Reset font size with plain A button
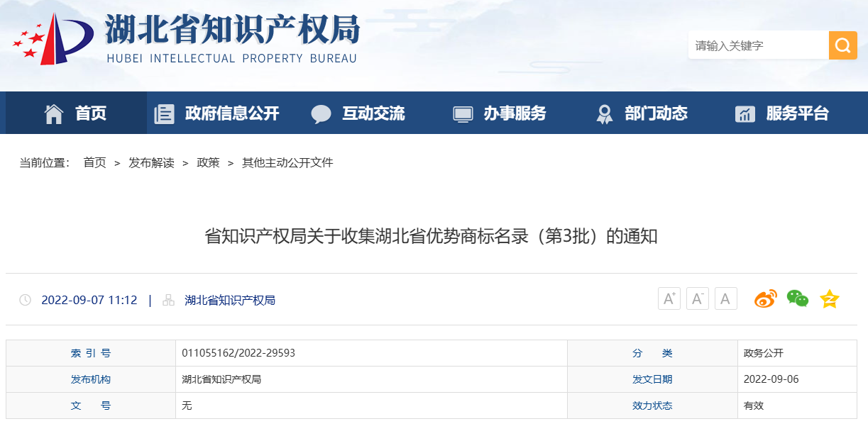This screenshot has height=436, width=868. (725, 299)
